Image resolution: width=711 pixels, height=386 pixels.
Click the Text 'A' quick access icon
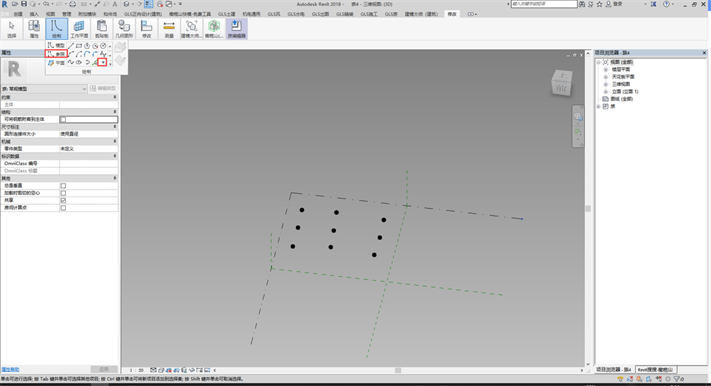114,4
